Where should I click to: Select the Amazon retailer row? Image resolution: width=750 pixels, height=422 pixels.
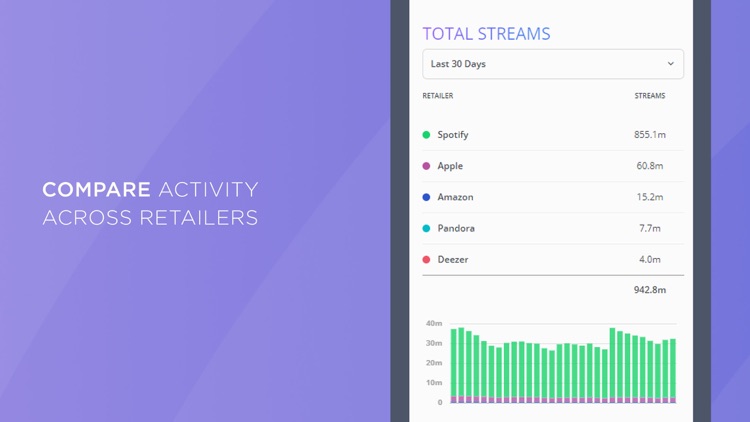tap(553, 197)
